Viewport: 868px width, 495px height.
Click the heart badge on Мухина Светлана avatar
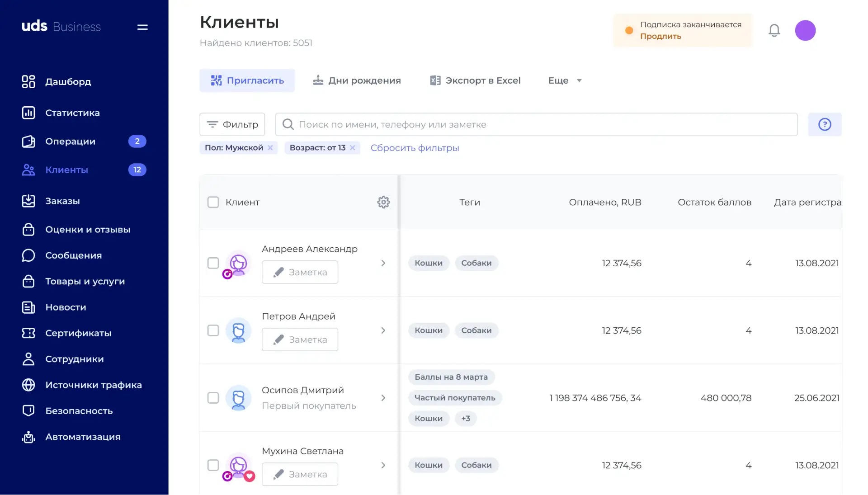(x=250, y=476)
